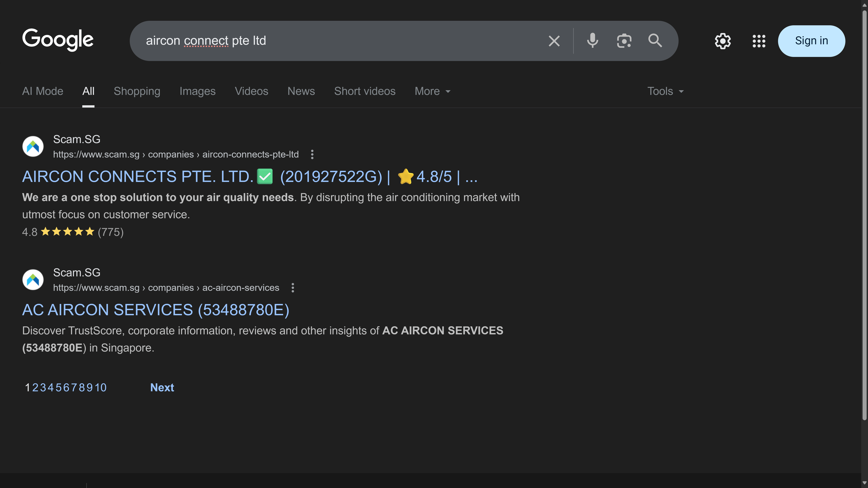Screen dimensions: 868x488
Task: Open three-dot menu for aircon-connects-pte-ltd result
Action: 312,155
